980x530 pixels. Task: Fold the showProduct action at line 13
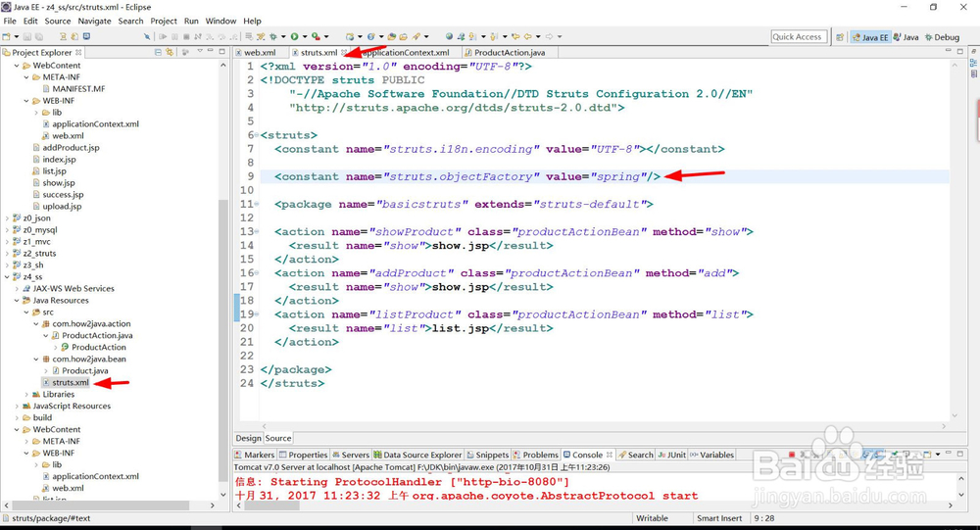(x=256, y=231)
